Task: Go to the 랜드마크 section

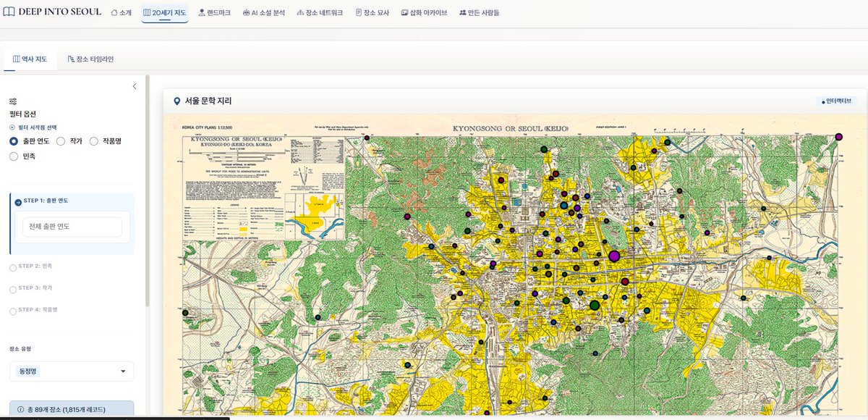Action: [215, 13]
